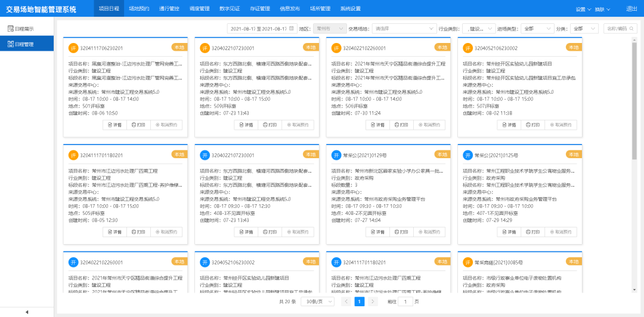Open 系统设置 in the navigation bar
644x317 pixels.
(x=351, y=8)
